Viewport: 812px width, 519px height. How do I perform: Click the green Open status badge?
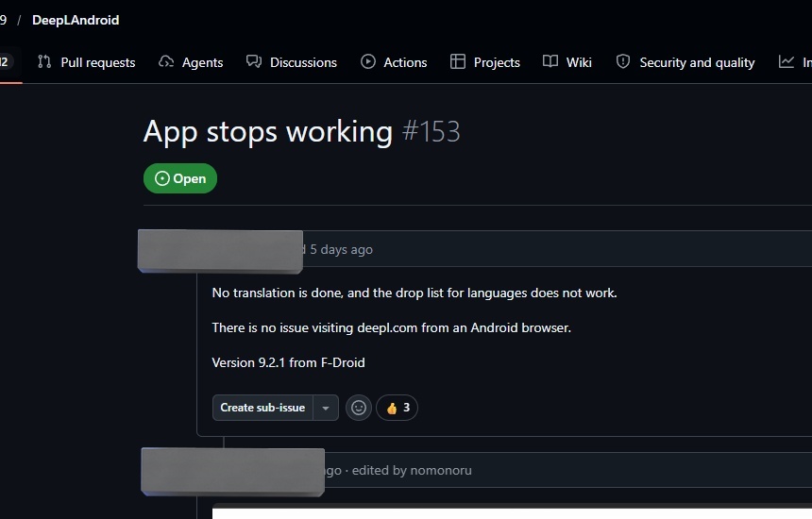(x=180, y=178)
